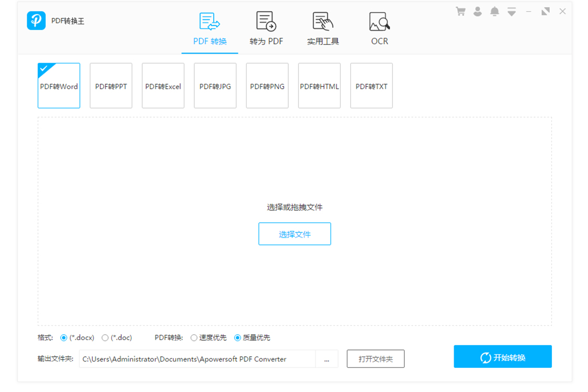Viewport: 588px width, 392px height.
Task: Select the PDF转HTML conversion tile
Action: pos(320,86)
